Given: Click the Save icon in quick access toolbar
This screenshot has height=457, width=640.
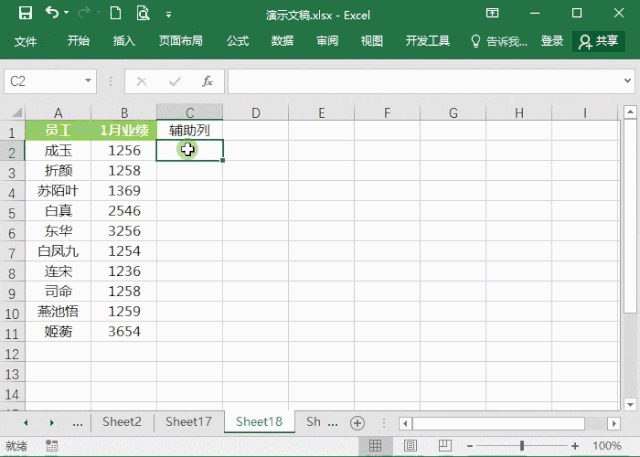Looking at the screenshot, I should 24,14.
